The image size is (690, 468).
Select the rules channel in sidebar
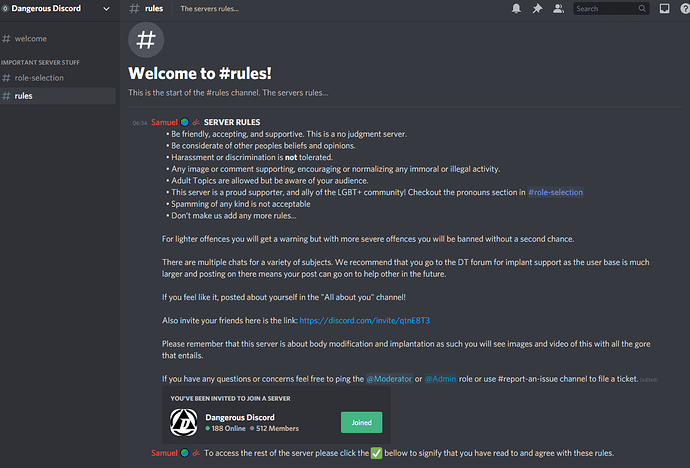pyautogui.click(x=58, y=96)
